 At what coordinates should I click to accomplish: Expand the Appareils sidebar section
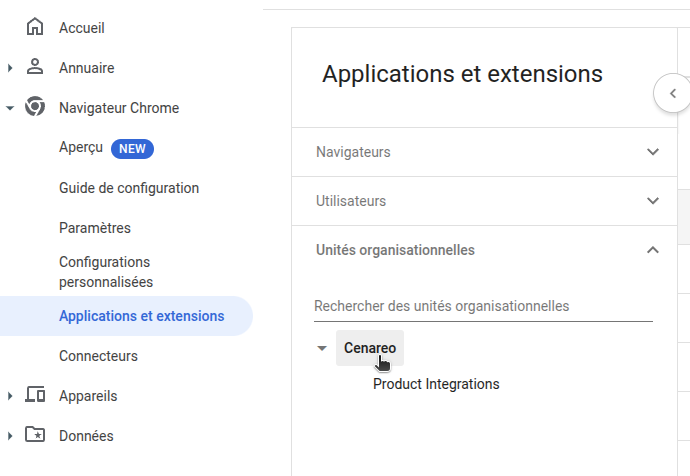tap(10, 396)
